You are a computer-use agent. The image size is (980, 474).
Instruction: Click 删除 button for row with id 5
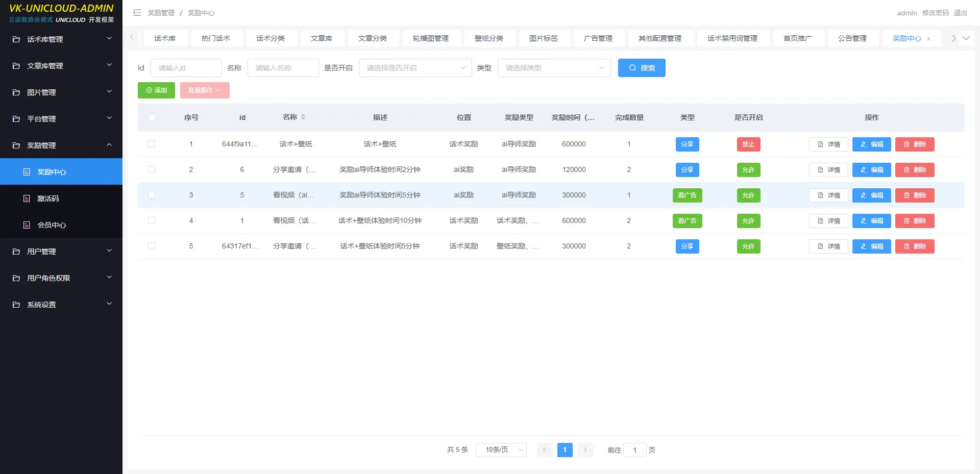915,195
